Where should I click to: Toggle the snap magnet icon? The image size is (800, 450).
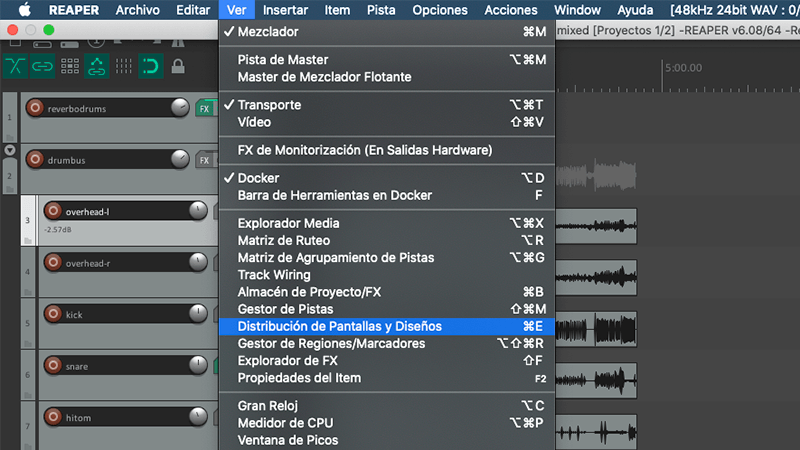(x=150, y=66)
